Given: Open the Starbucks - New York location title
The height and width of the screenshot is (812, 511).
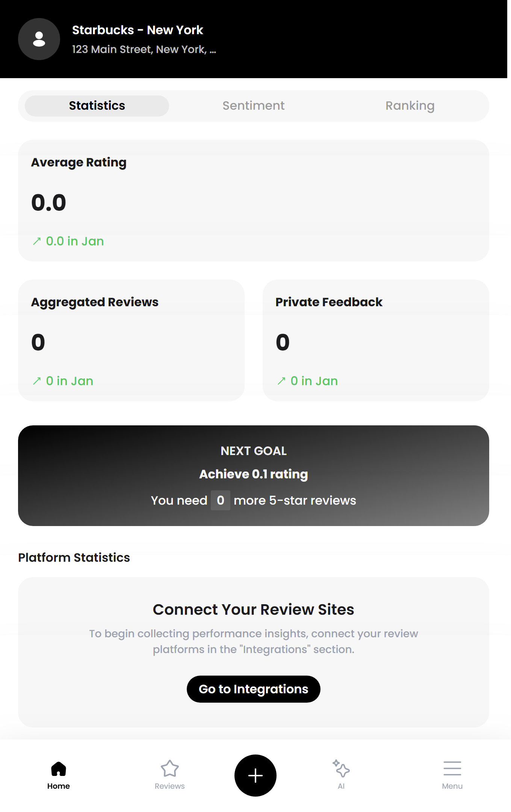Looking at the screenshot, I should 138,30.
